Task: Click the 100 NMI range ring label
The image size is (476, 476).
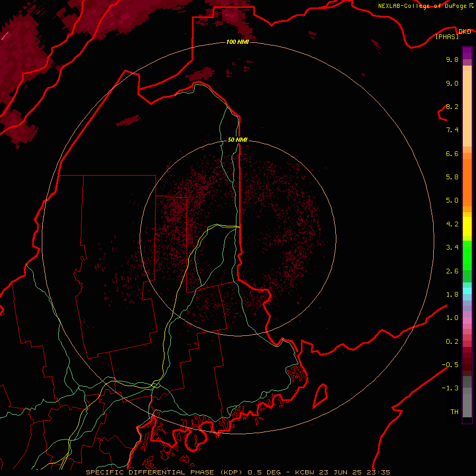Action: click(237, 42)
